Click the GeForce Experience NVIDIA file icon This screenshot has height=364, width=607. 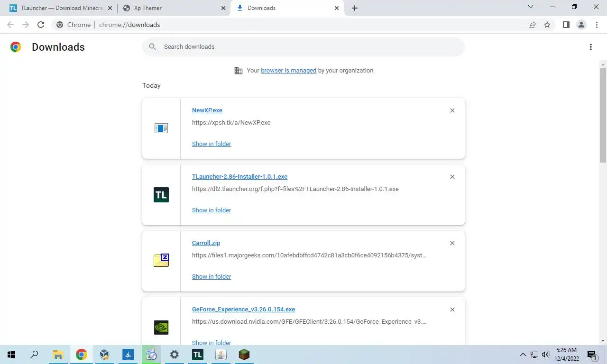pyautogui.click(x=161, y=328)
